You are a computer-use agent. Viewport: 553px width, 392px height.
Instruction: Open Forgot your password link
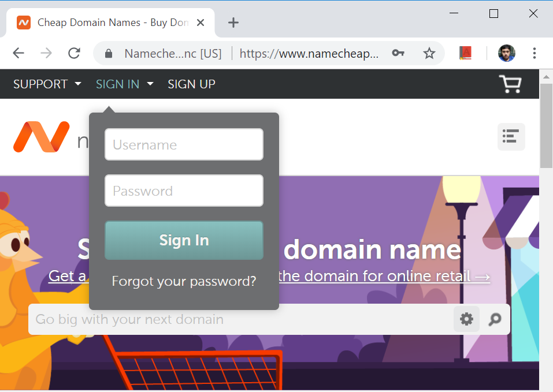coord(184,281)
